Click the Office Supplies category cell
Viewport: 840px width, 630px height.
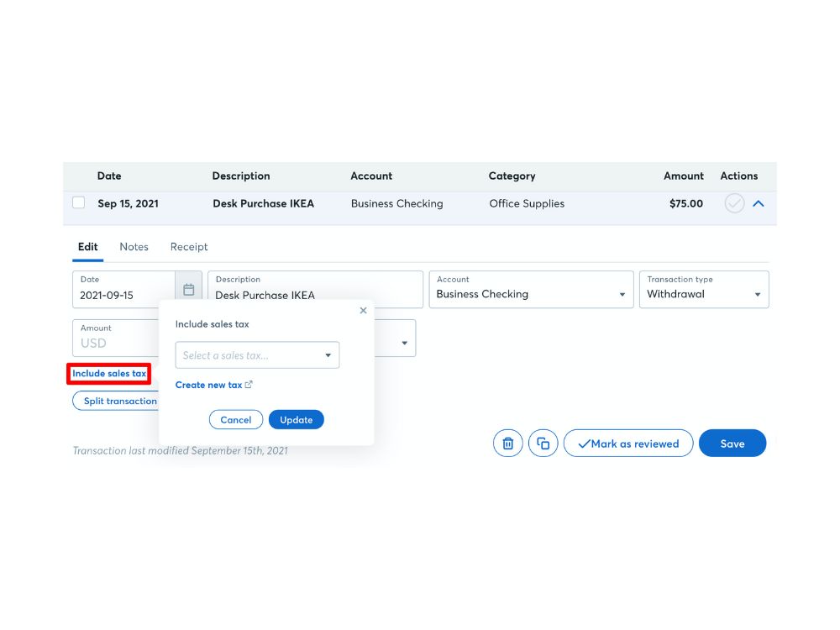coord(527,203)
